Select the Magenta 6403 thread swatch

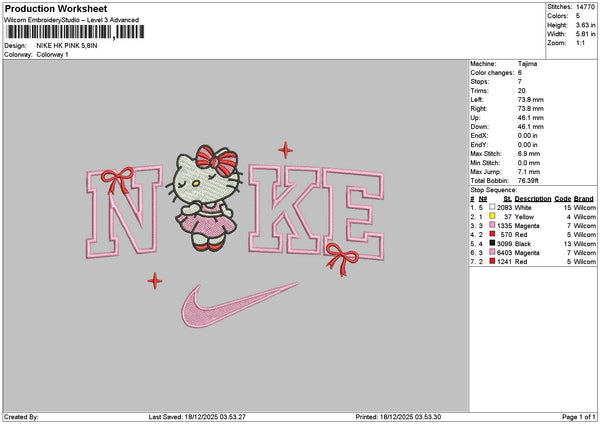pyautogui.click(x=492, y=253)
